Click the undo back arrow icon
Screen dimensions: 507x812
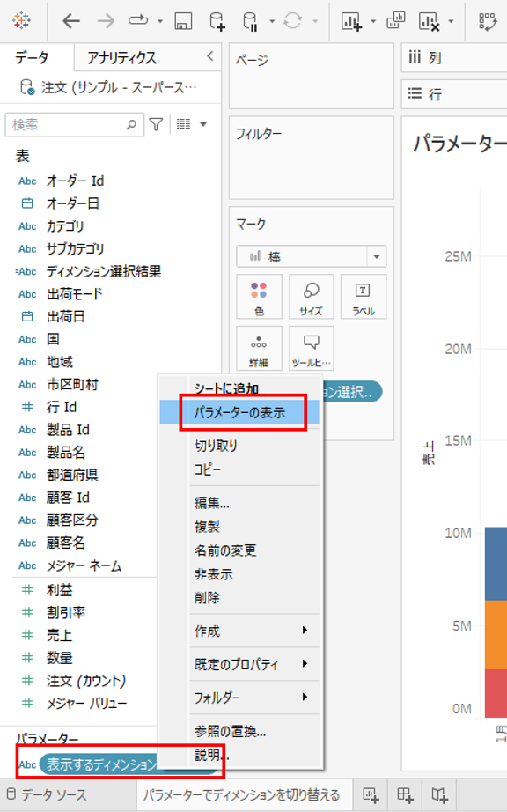(x=71, y=21)
